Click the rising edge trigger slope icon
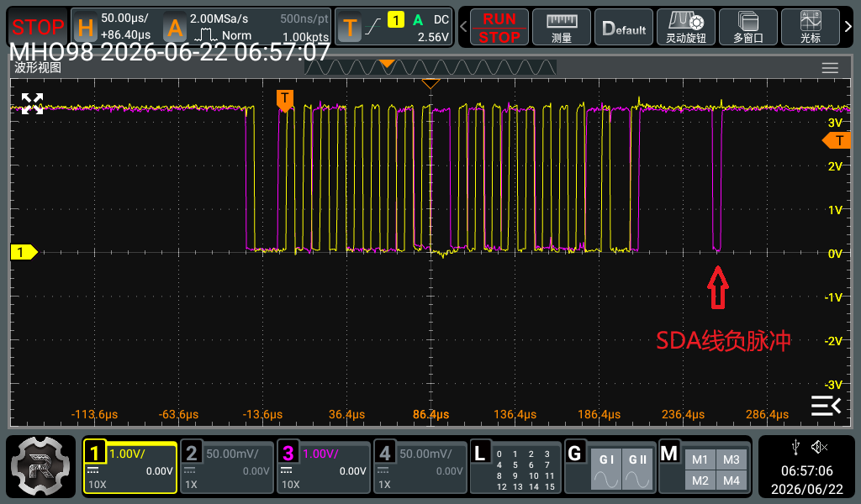This screenshot has width=861, height=504. 373,26
